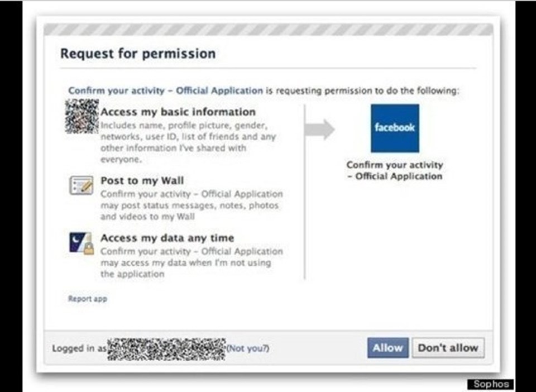Click the Request for permission dialog title
This screenshot has height=392, width=536.
tap(138, 54)
